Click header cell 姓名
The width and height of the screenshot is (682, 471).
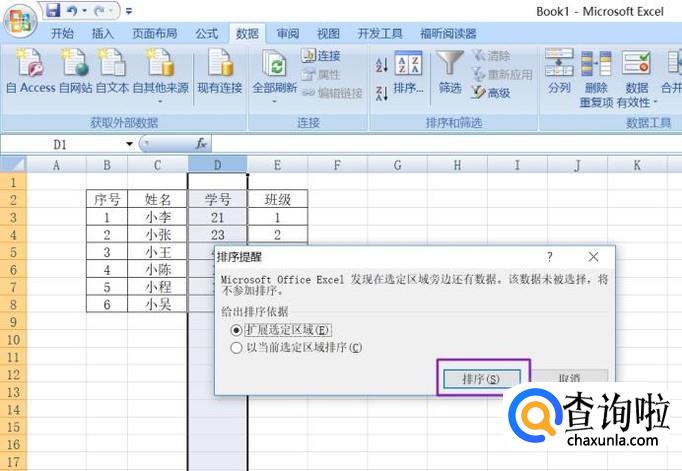157,199
